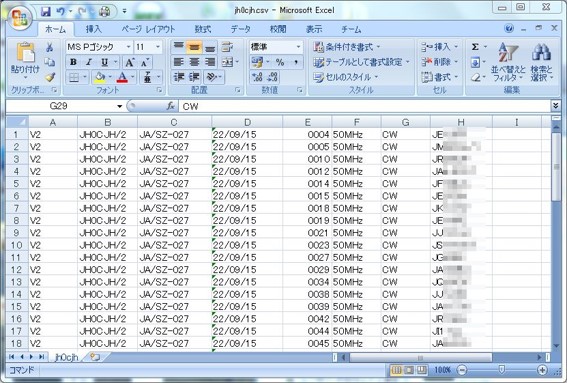This screenshot has width=567, height=383.
Task: Click the percent style icon
Action: (280, 62)
